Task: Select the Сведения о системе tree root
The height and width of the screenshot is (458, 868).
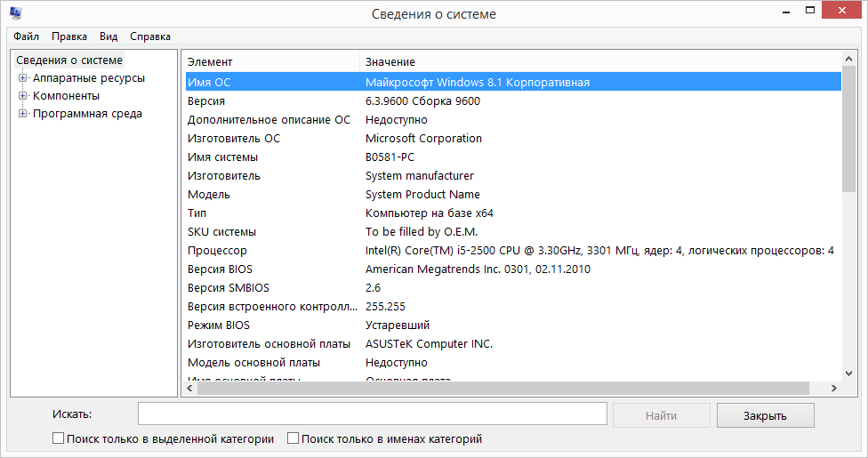Action: tap(69, 60)
